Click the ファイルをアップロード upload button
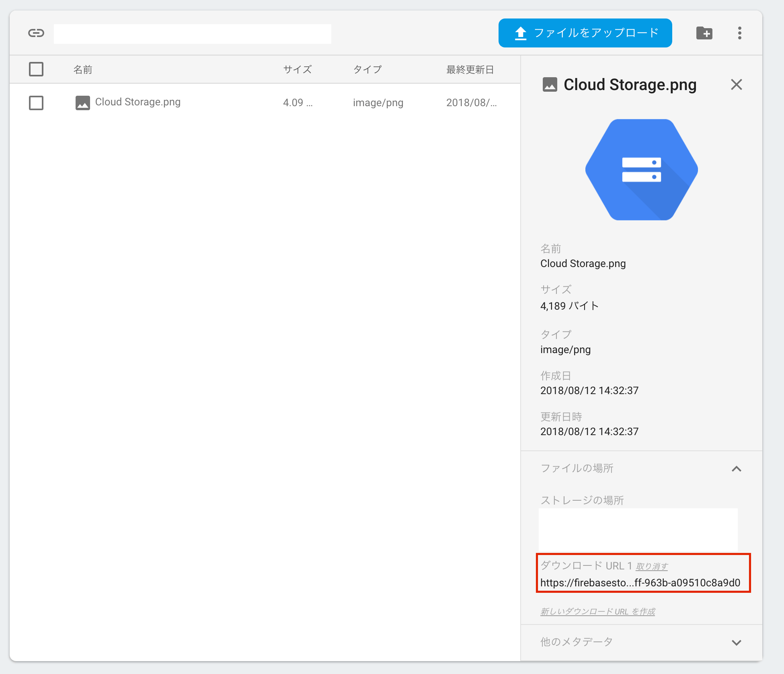Viewport: 784px width, 674px height. point(585,33)
